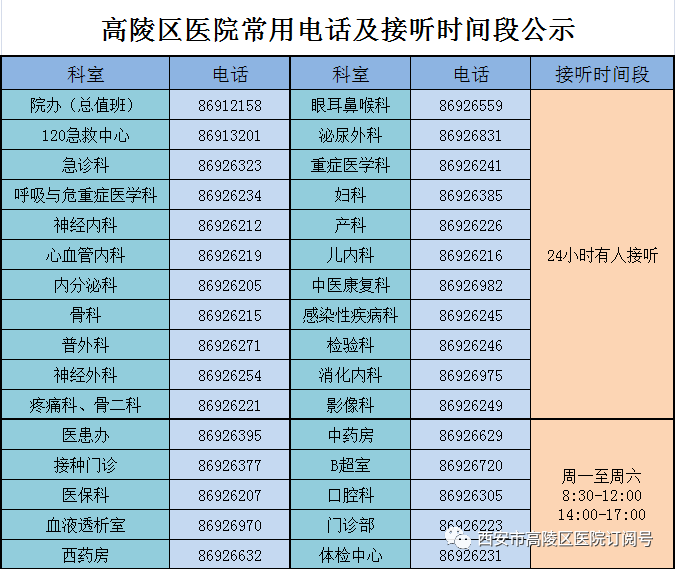Select phone number 86926215
675x569 pixels.
[x=230, y=315]
